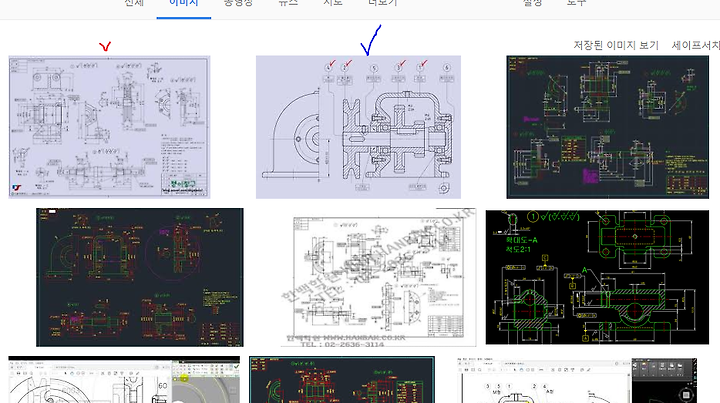Switch to the '지도' search tab
The height and width of the screenshot is (403, 720).
[x=333, y=3]
